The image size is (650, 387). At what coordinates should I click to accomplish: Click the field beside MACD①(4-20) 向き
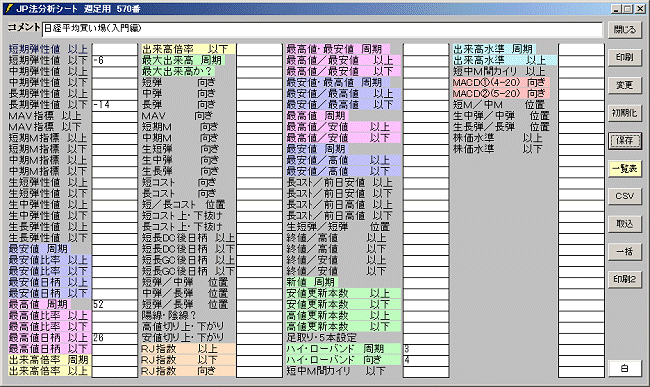[x=581, y=82]
